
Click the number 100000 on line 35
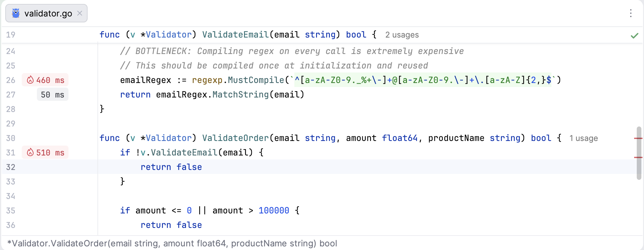274,210
